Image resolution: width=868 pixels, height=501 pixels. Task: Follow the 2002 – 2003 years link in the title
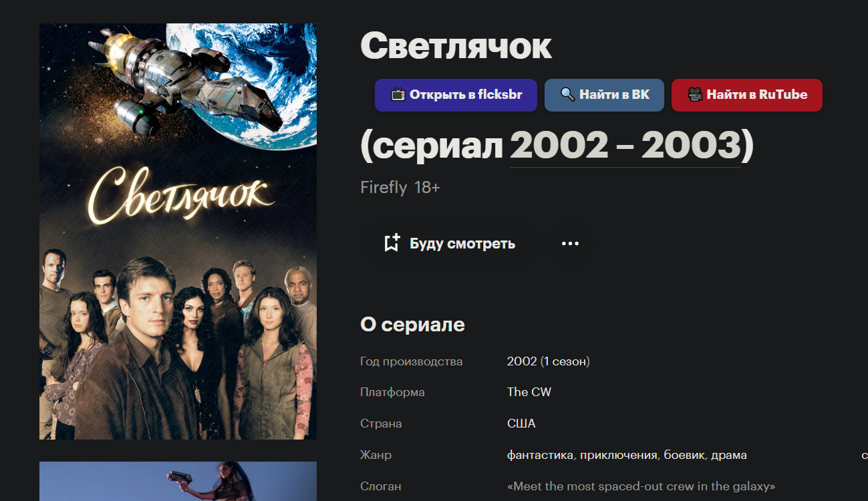pos(625,145)
